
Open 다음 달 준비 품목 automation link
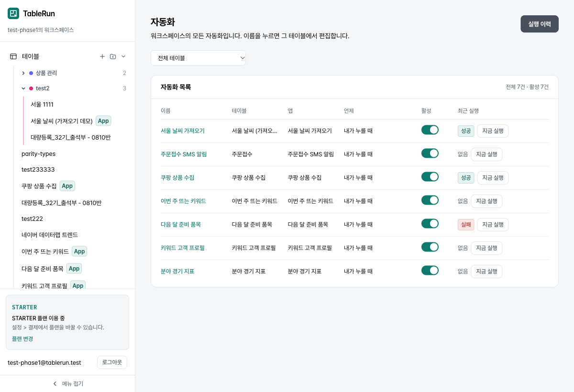tap(181, 225)
